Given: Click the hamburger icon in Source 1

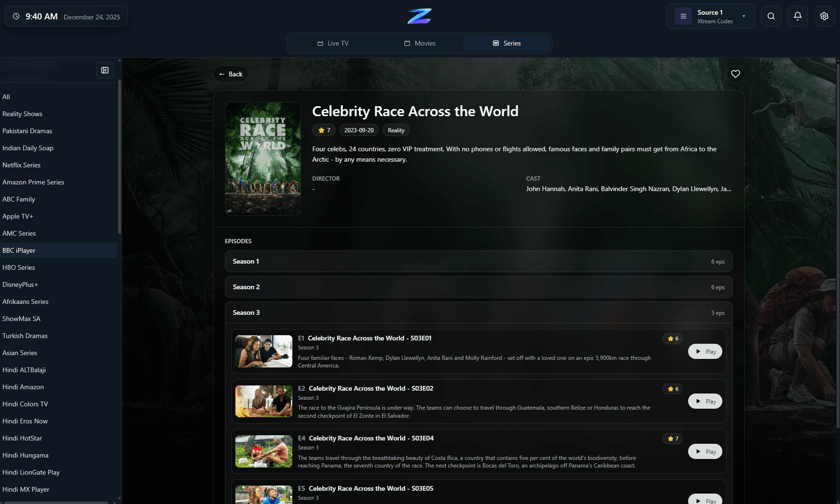Looking at the screenshot, I should [683, 16].
